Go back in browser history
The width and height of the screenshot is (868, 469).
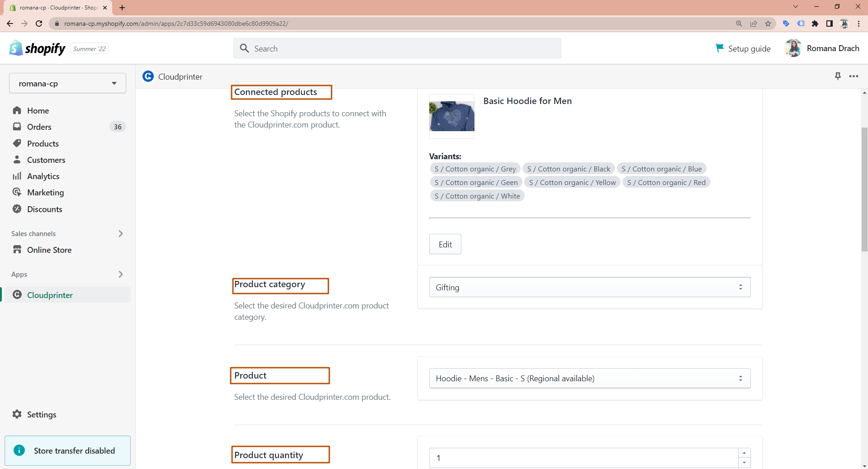(10, 24)
